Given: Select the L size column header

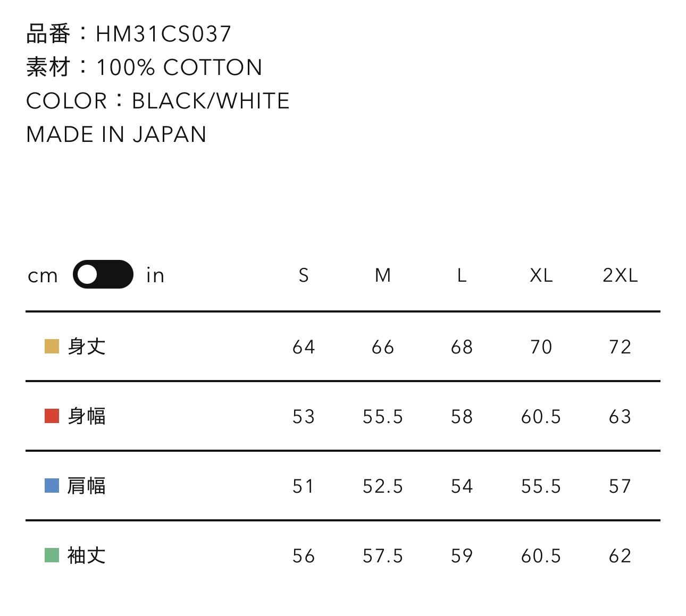Looking at the screenshot, I should [462, 275].
